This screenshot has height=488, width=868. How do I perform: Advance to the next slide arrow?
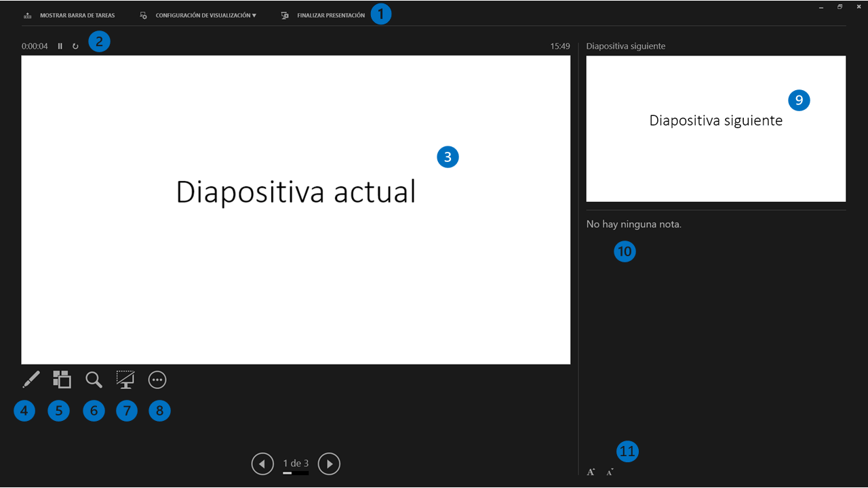click(x=329, y=464)
